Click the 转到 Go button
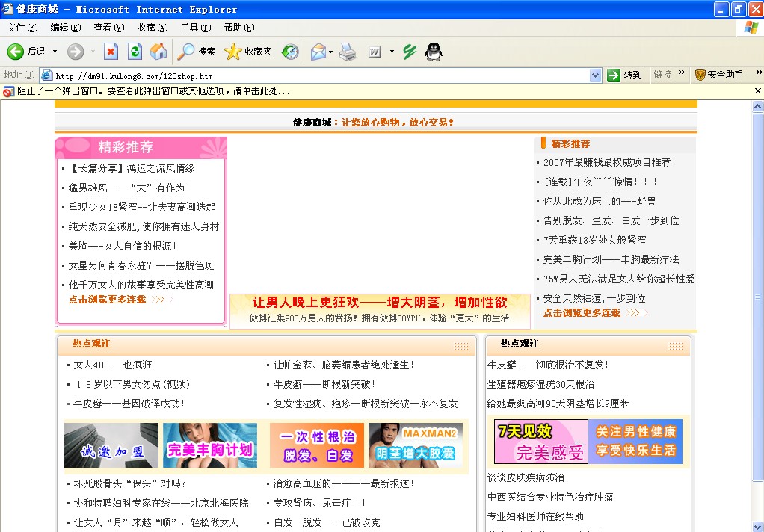 625,75
